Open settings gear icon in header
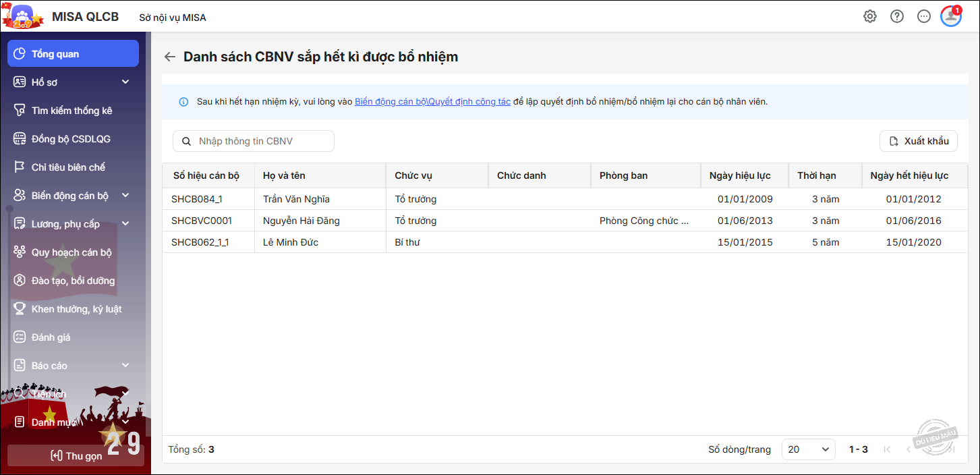 870,17
